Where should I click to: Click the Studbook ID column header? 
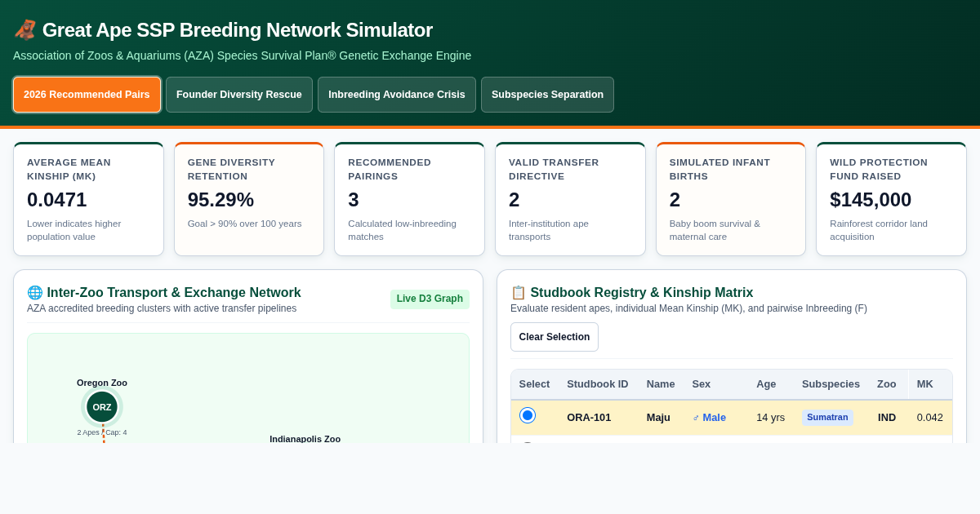[x=598, y=383]
